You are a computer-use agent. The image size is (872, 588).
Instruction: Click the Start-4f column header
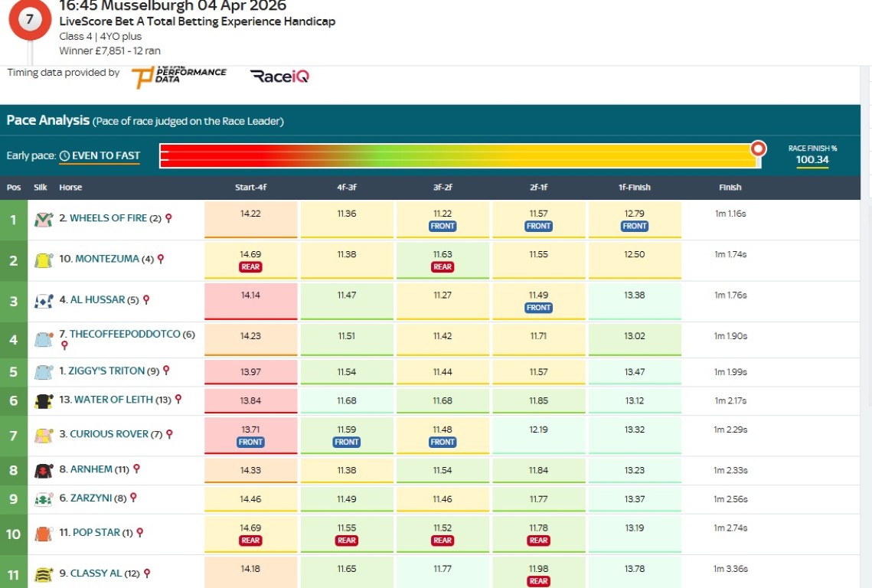[250, 188]
